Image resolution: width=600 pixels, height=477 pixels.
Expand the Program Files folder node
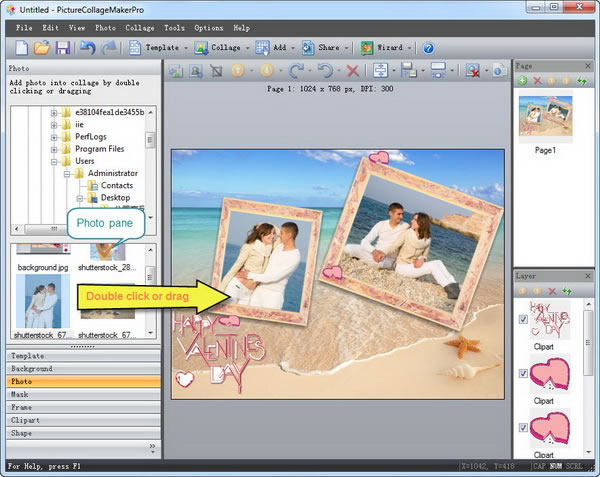tap(54, 149)
